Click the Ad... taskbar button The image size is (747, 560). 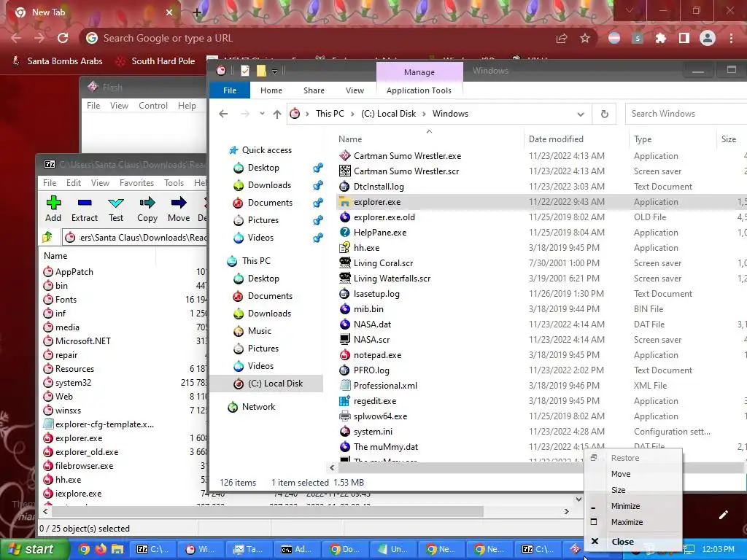pyautogui.click(x=297, y=549)
